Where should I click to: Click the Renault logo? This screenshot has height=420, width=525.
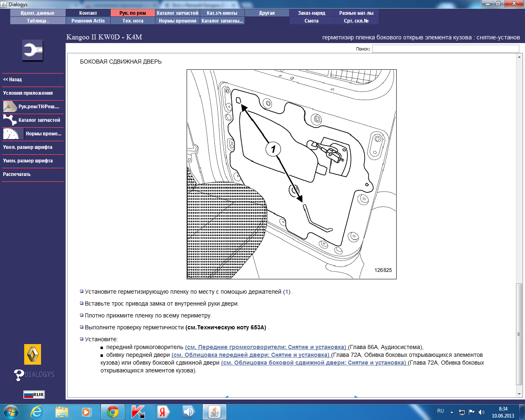coord(33,354)
